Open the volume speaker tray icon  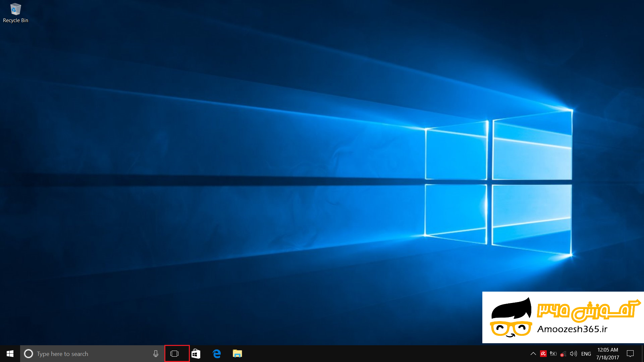click(574, 354)
